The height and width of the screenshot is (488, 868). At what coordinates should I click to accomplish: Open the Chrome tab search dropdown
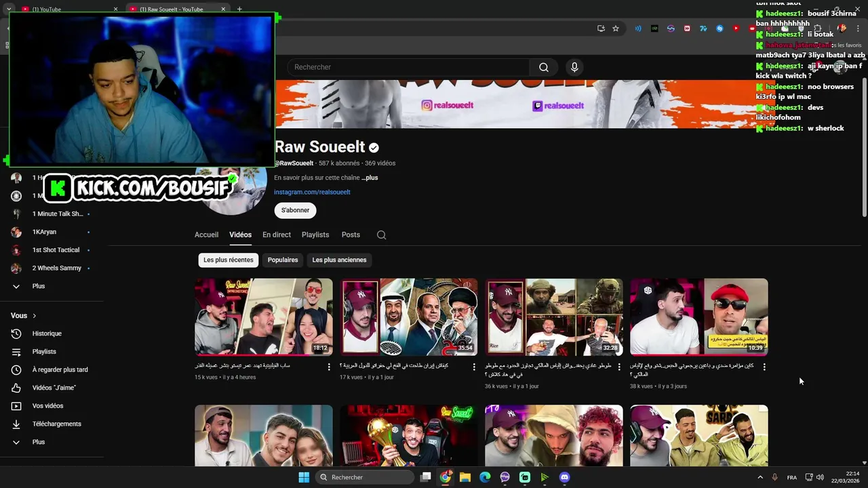tap(9, 9)
